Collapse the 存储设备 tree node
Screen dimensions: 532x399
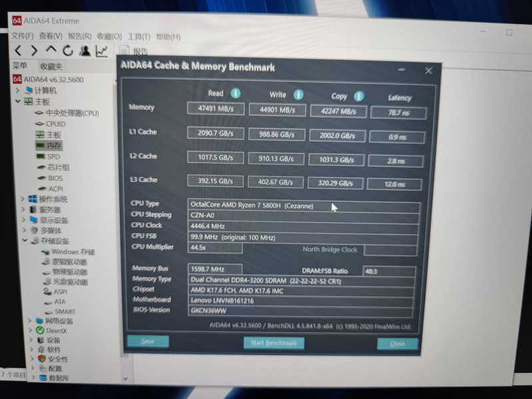(25, 240)
